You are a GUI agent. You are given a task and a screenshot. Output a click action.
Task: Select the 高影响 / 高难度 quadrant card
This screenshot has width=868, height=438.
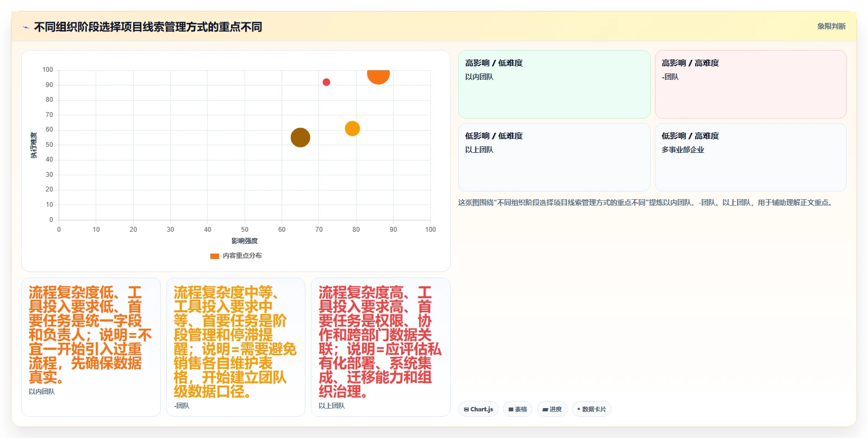point(751,84)
